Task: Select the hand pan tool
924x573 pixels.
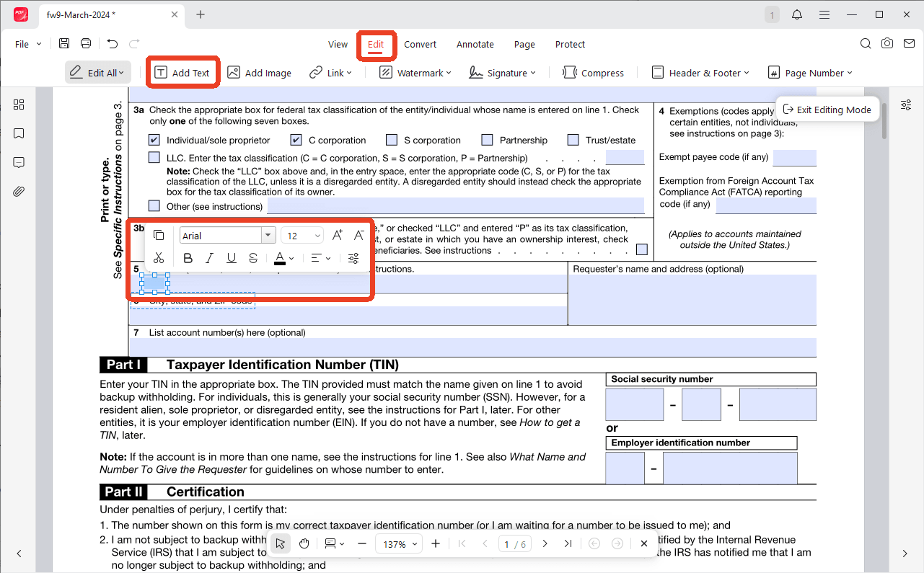Action: pos(304,543)
